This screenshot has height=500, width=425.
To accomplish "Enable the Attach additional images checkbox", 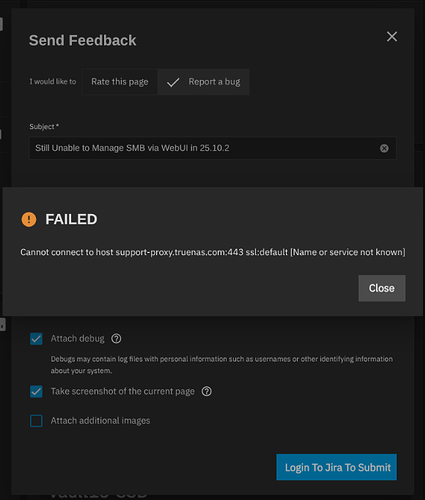I will tap(36, 421).
